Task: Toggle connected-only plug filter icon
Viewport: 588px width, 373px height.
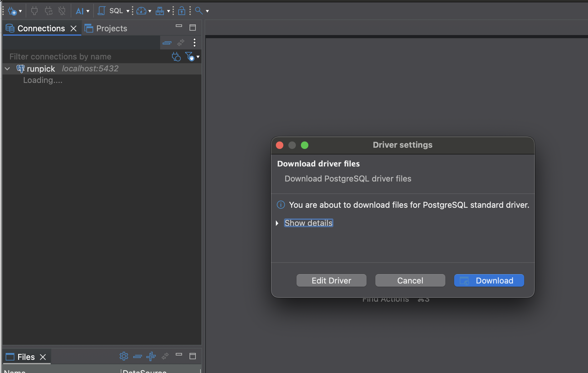Action: point(176,57)
